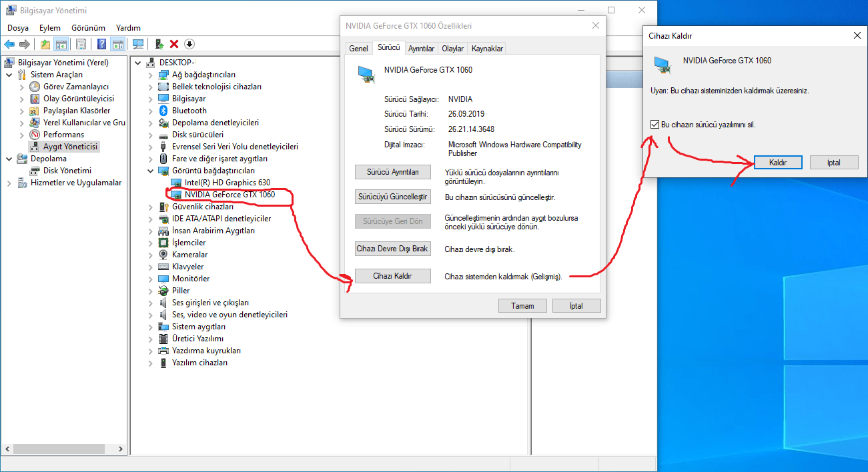Open the Yardım menu
Image resolution: width=868 pixels, height=472 pixels.
pyautogui.click(x=128, y=28)
